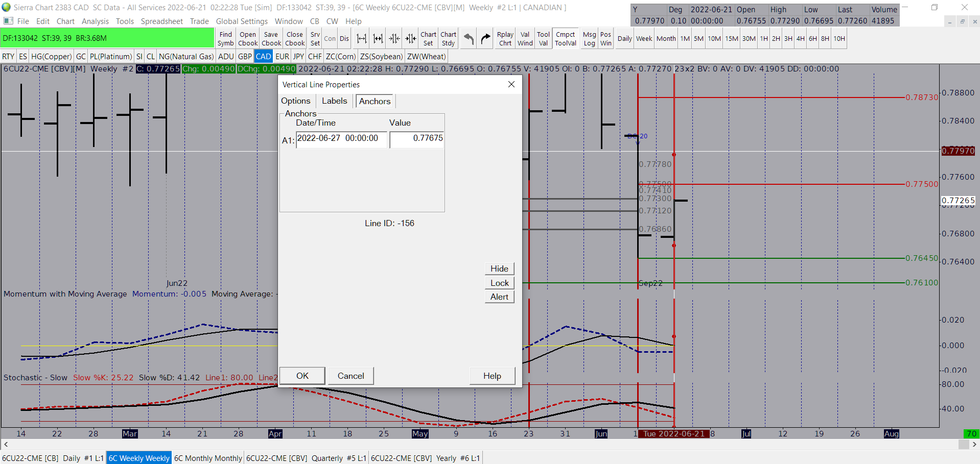
Task: Click Cancel in Vertical Line Properties
Action: pyautogui.click(x=351, y=376)
